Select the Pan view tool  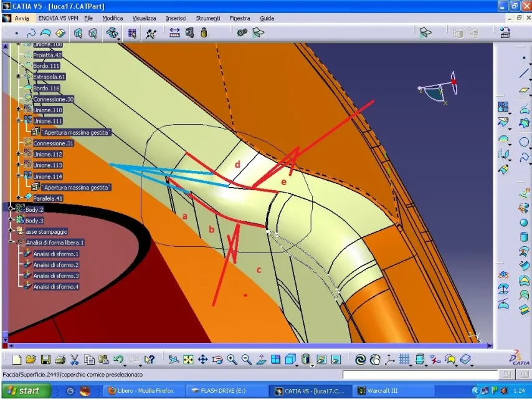[x=202, y=359]
